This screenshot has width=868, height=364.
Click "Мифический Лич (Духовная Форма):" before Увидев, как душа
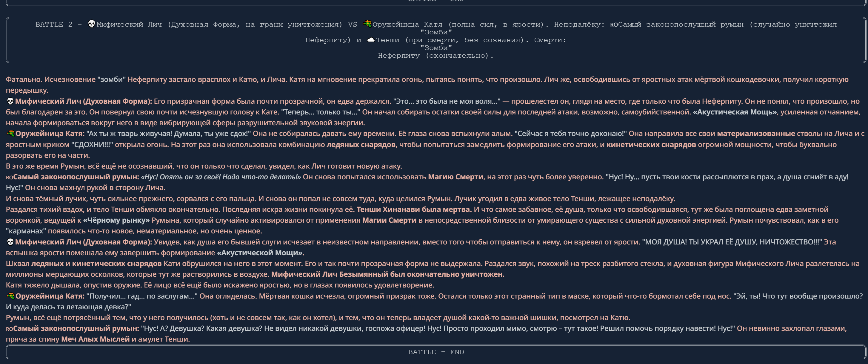click(84, 242)
